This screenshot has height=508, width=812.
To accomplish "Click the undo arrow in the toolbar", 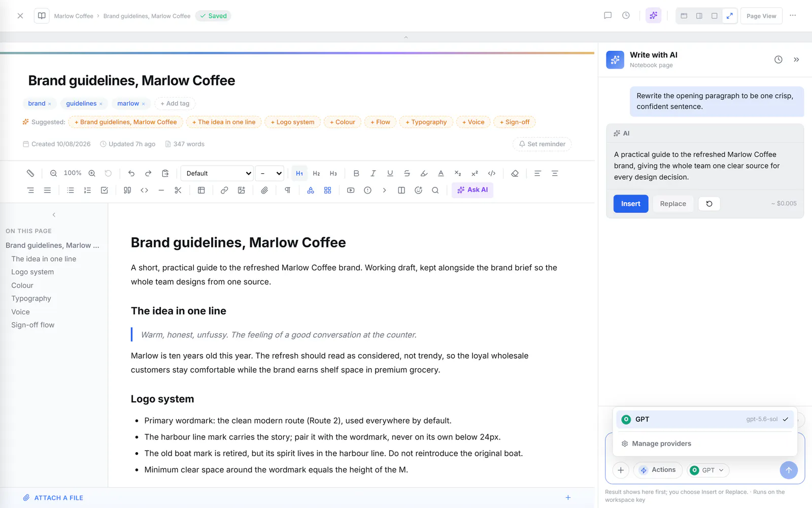I will tap(131, 173).
